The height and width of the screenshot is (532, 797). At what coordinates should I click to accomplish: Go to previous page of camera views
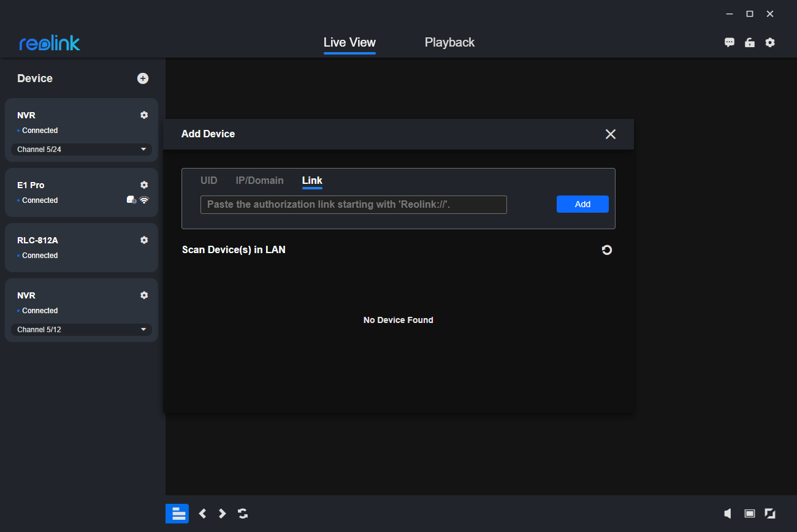[203, 514]
